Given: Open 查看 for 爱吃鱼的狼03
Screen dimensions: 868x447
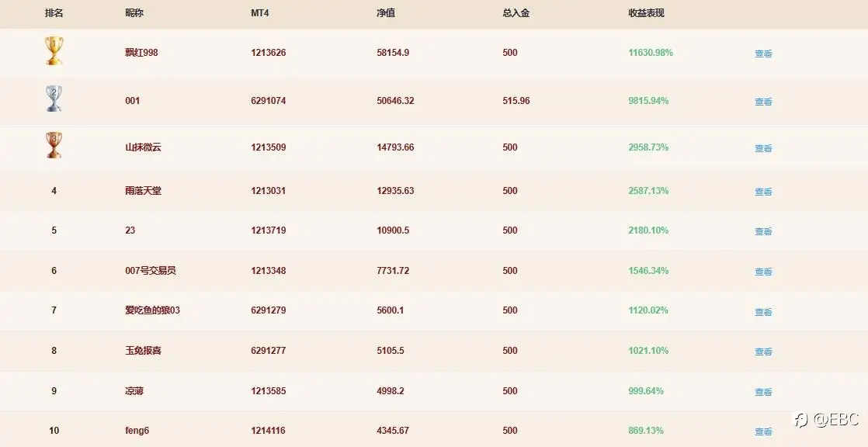Looking at the screenshot, I should point(763,312).
